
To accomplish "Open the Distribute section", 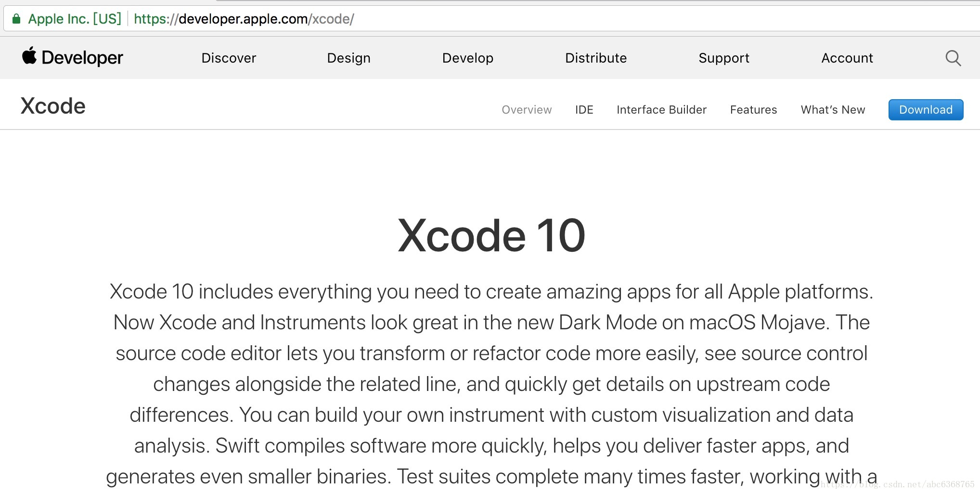I will (595, 58).
